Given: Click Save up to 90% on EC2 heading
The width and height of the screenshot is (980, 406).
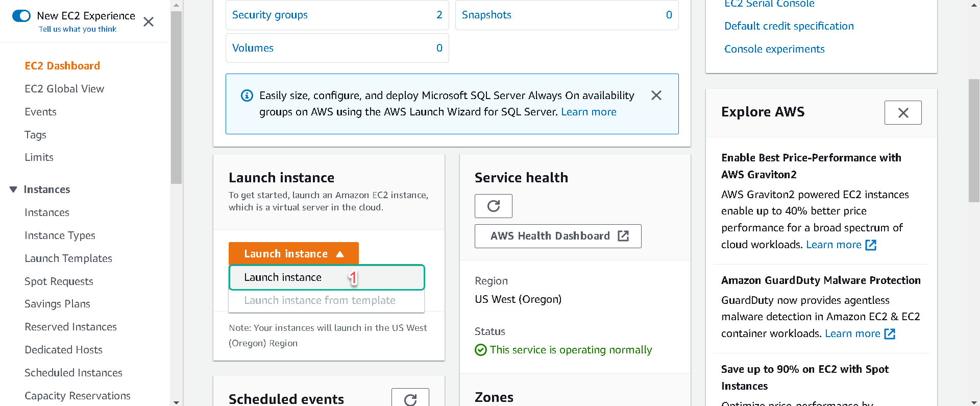Looking at the screenshot, I should tap(805, 377).
